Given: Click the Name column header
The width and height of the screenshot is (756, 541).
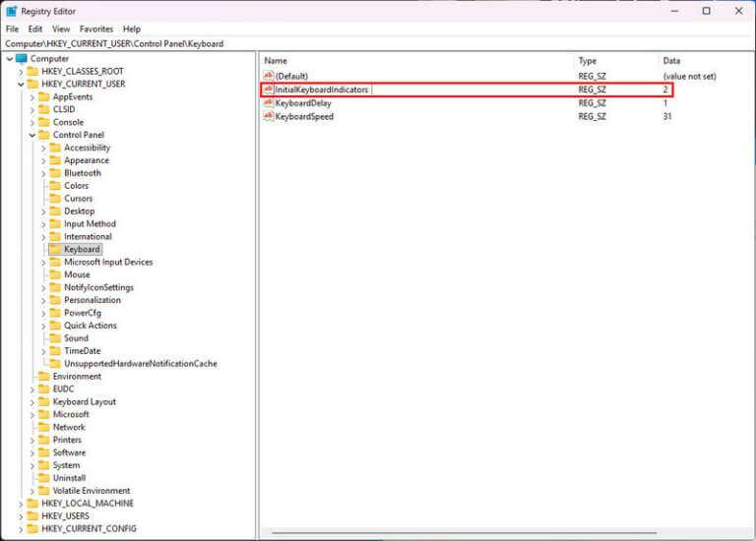Looking at the screenshot, I should pyautogui.click(x=276, y=61).
